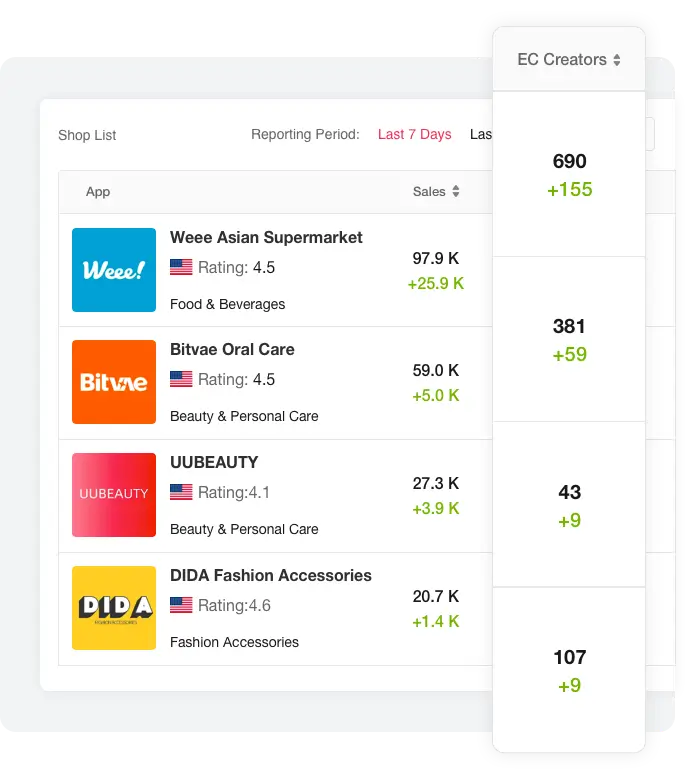This screenshot has width=687, height=780.
Task: Select the Last 7 Days reporting period
Action: 414,134
